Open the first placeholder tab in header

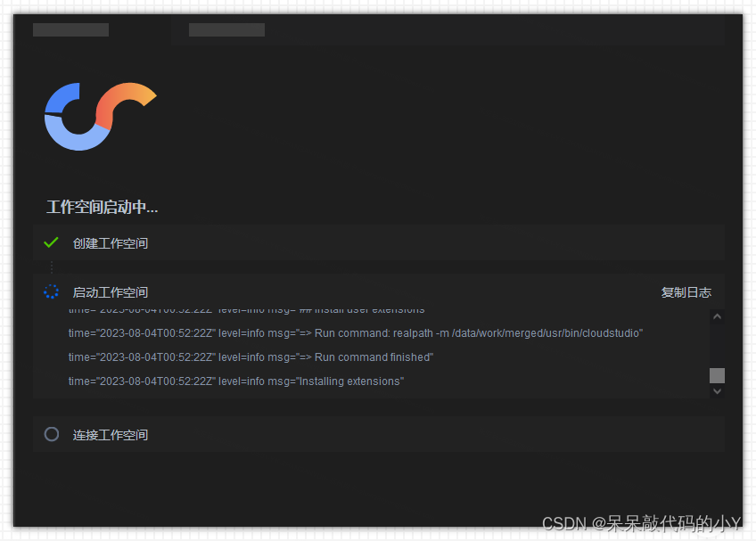click(x=71, y=30)
